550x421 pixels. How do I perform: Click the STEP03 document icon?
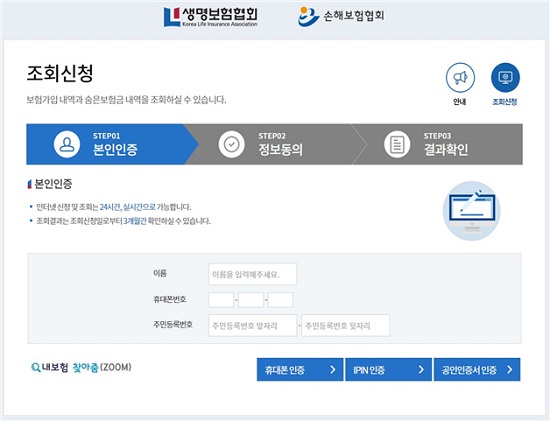tap(397, 144)
